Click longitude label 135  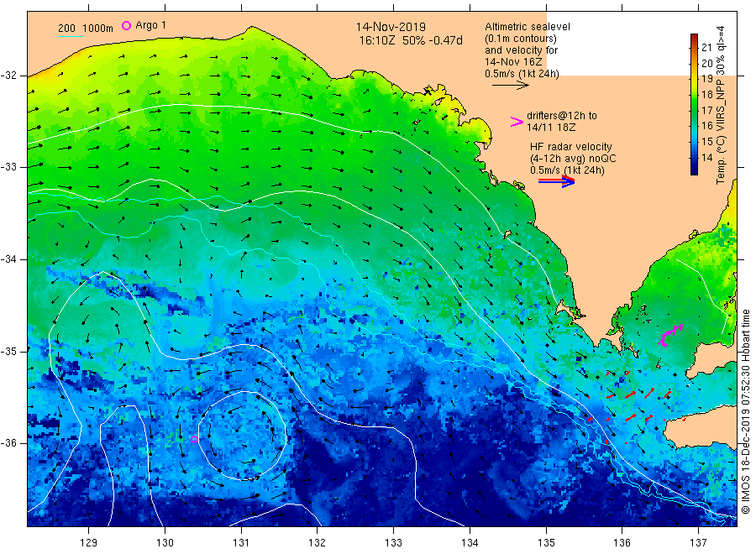pos(546,543)
